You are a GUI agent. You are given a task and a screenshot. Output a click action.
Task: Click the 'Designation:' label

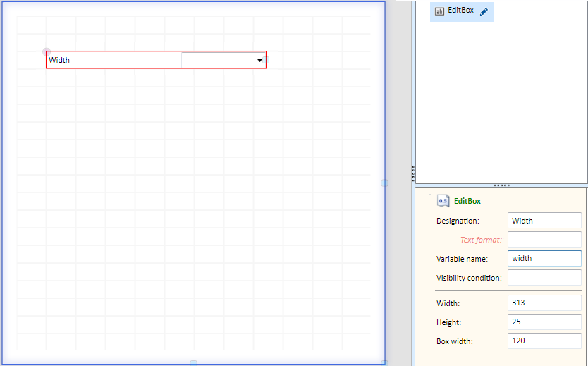[x=458, y=221]
